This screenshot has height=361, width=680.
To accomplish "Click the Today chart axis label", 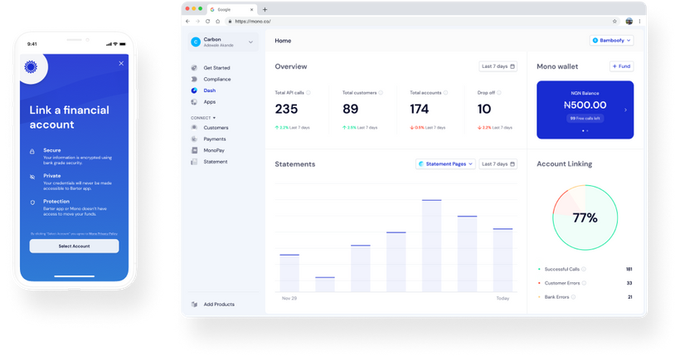I will (503, 298).
